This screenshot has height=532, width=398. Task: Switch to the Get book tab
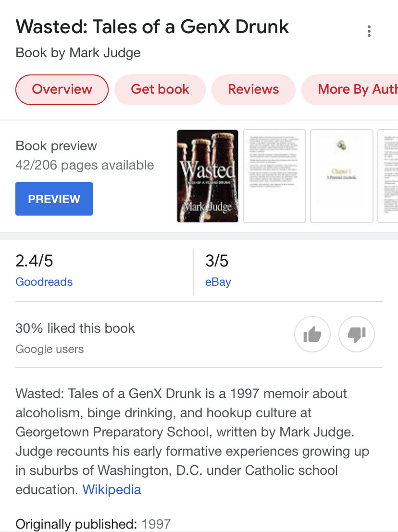click(160, 89)
